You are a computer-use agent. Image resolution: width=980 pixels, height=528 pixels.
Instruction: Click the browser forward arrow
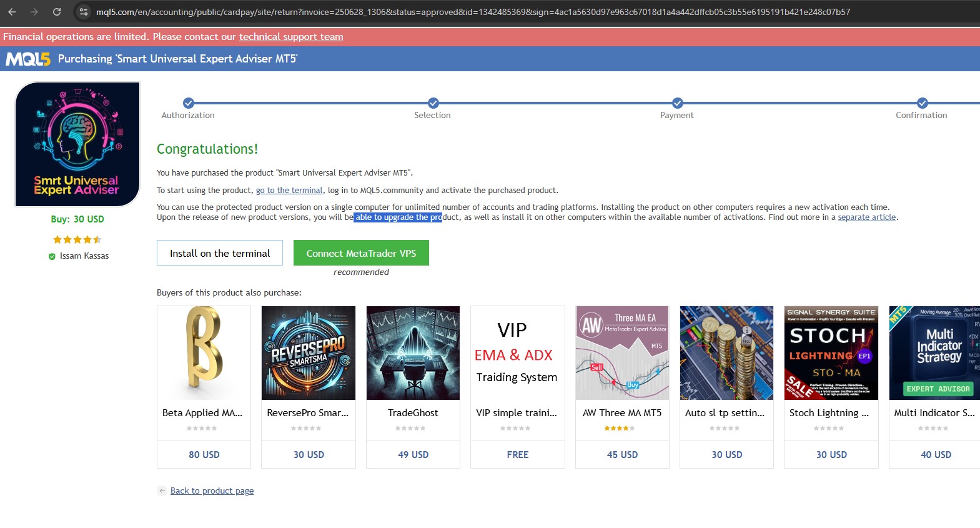click(34, 12)
